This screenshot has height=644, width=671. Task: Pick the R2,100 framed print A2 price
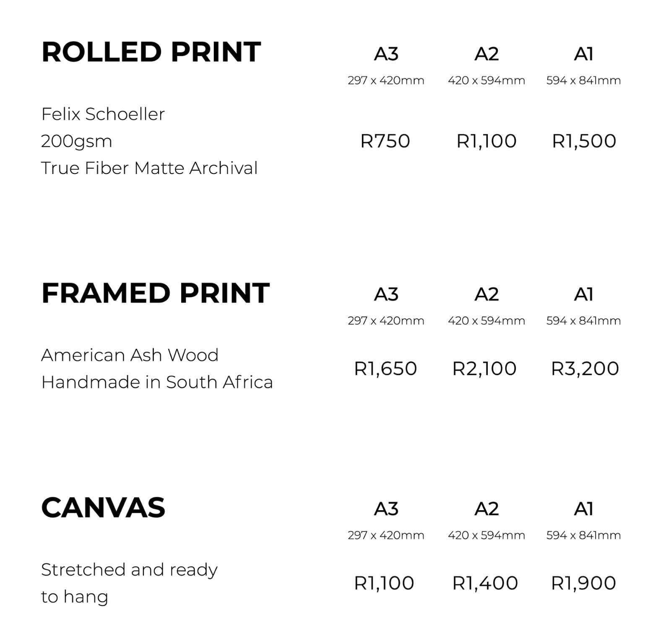pos(484,369)
